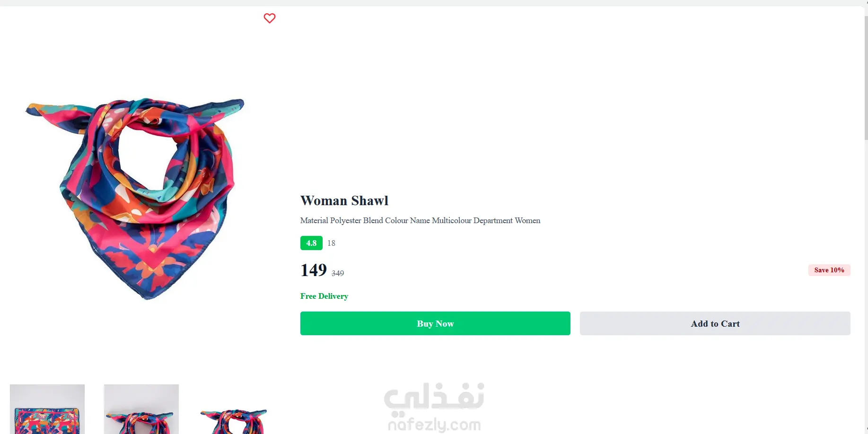Viewport: 868px width, 434px height.
Task: Click the Free Delivery label
Action: (x=324, y=296)
